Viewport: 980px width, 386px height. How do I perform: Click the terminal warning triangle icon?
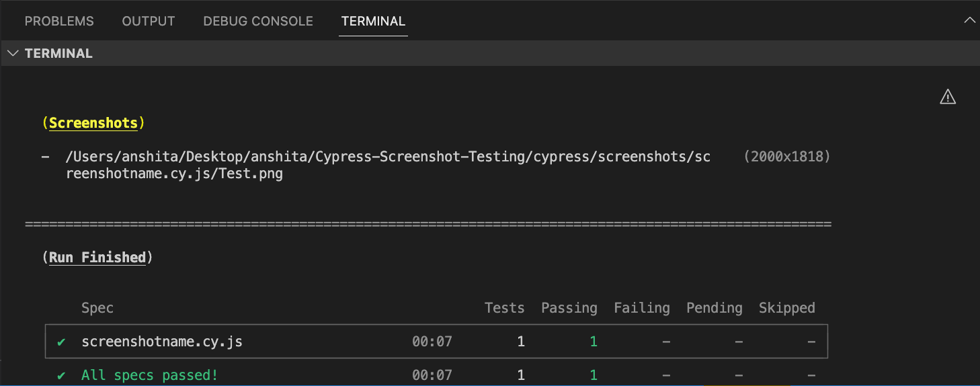[x=947, y=97]
